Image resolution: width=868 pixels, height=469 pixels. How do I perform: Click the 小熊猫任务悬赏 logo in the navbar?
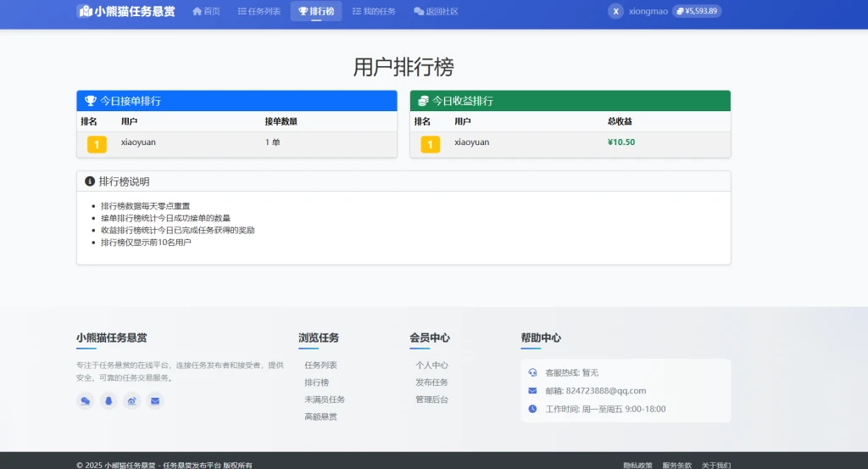click(x=125, y=12)
